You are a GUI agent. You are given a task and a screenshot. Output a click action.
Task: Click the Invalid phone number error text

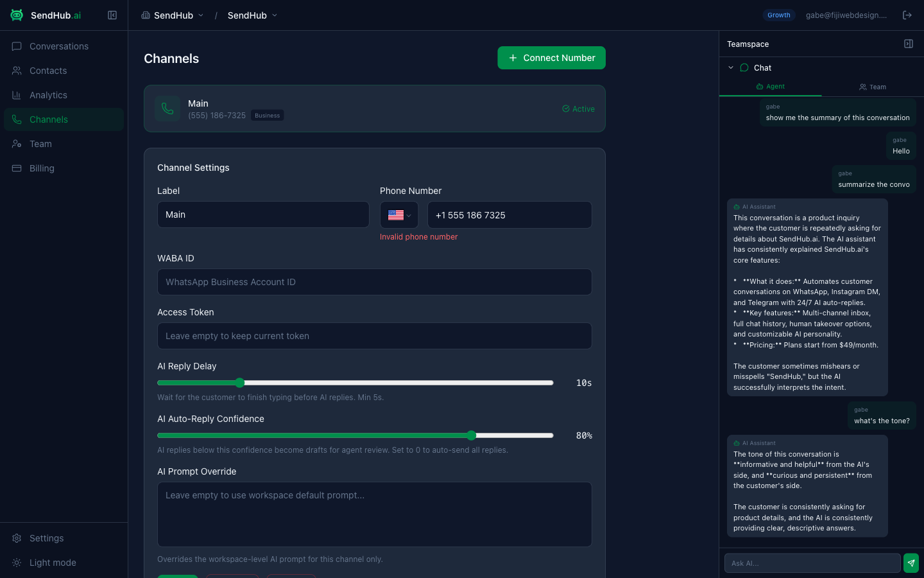419,237
